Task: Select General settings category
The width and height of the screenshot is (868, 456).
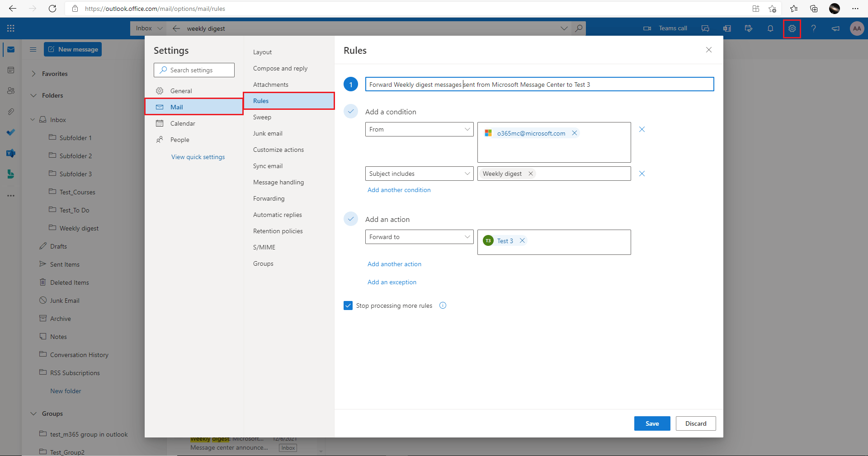Action: (x=194, y=91)
